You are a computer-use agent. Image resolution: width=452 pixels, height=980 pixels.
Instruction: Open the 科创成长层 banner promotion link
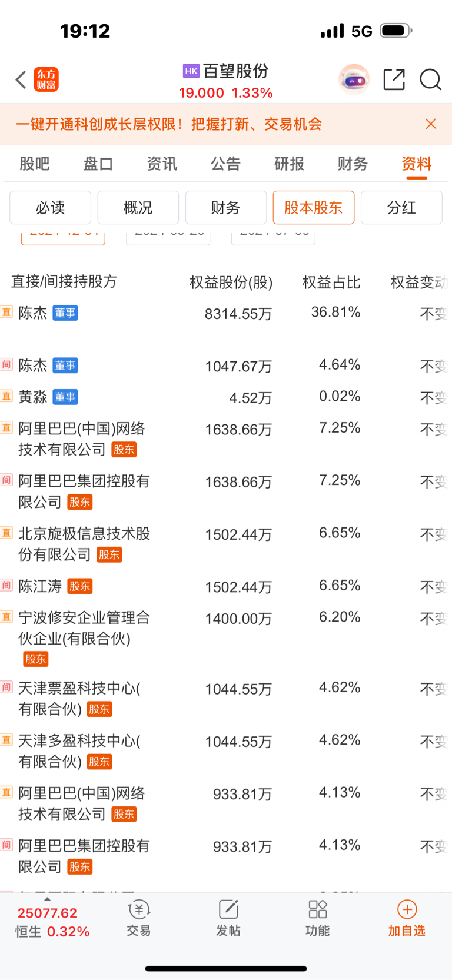click(x=169, y=124)
